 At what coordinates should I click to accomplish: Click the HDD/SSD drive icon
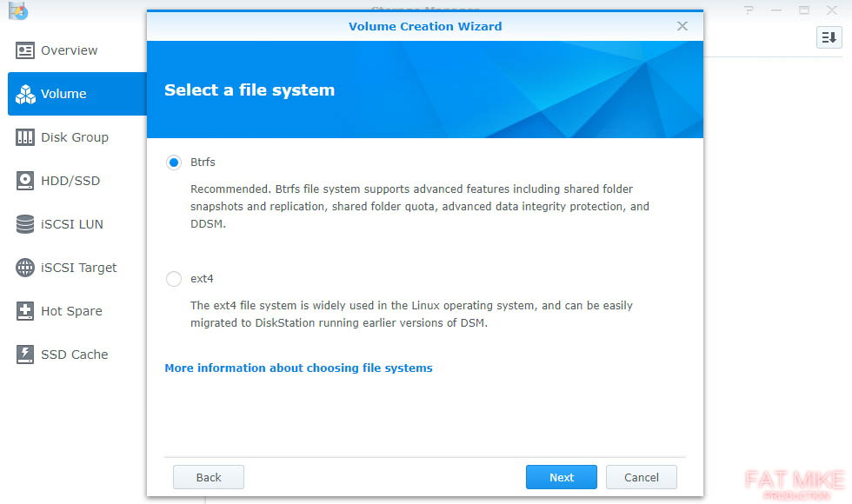(25, 181)
